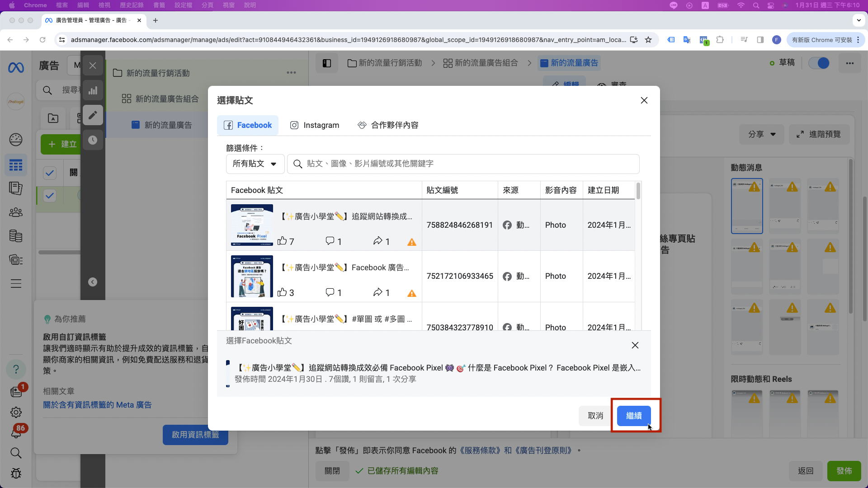This screenshot has width=868, height=488.
Task: Open the 所有貼文 filter dropdown
Action: click(x=255, y=164)
